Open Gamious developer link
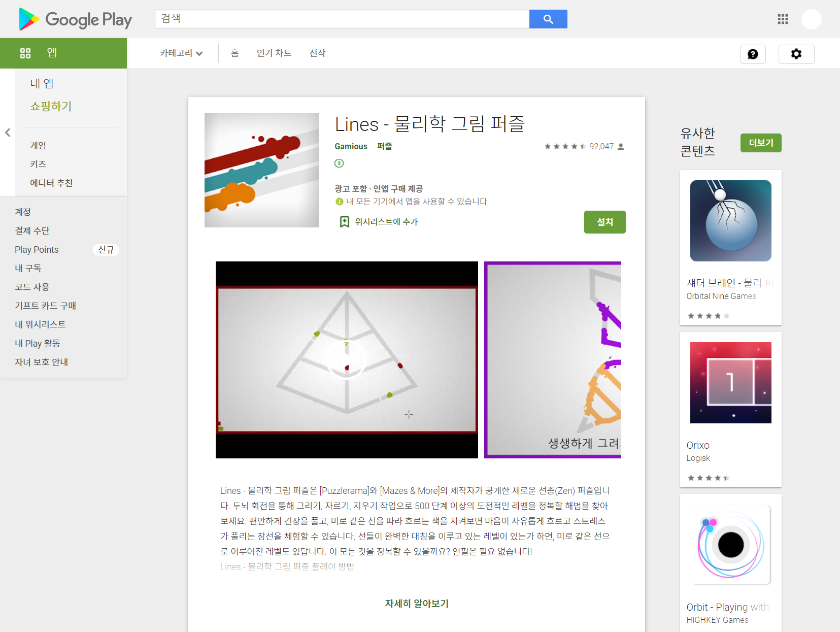The height and width of the screenshot is (632, 840). pyautogui.click(x=351, y=146)
